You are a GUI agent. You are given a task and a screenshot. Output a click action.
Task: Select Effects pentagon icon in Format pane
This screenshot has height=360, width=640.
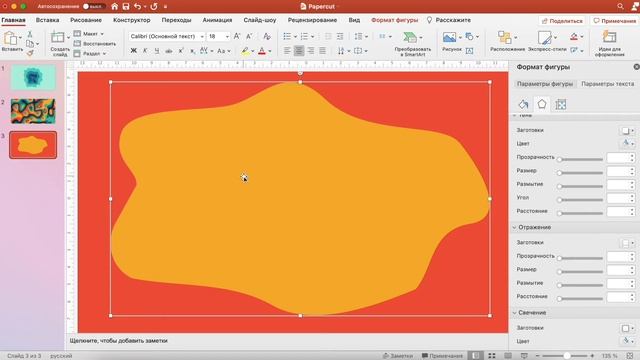[542, 104]
